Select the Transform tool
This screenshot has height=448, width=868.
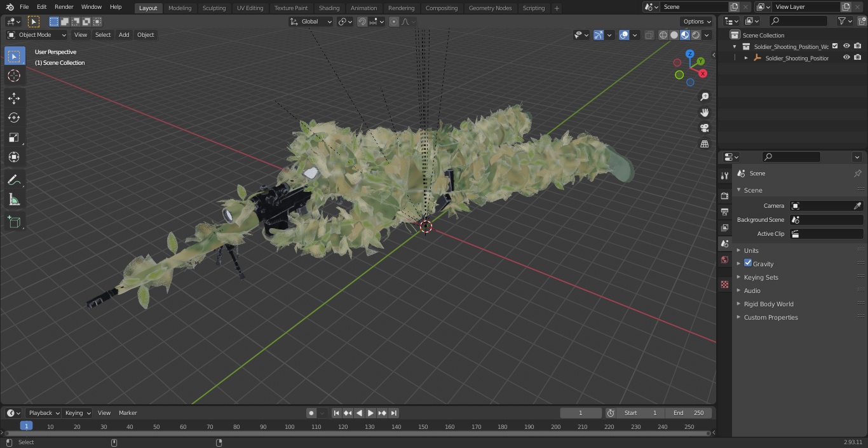point(14,157)
